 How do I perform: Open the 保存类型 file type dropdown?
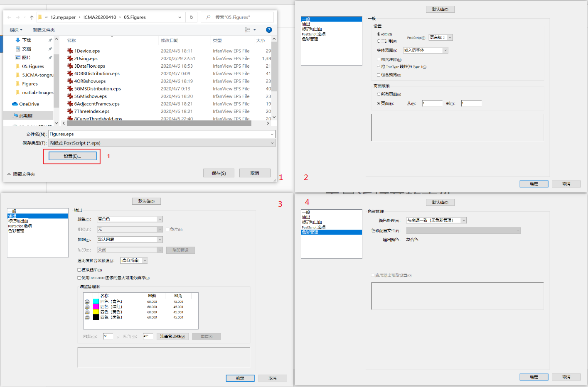point(162,143)
